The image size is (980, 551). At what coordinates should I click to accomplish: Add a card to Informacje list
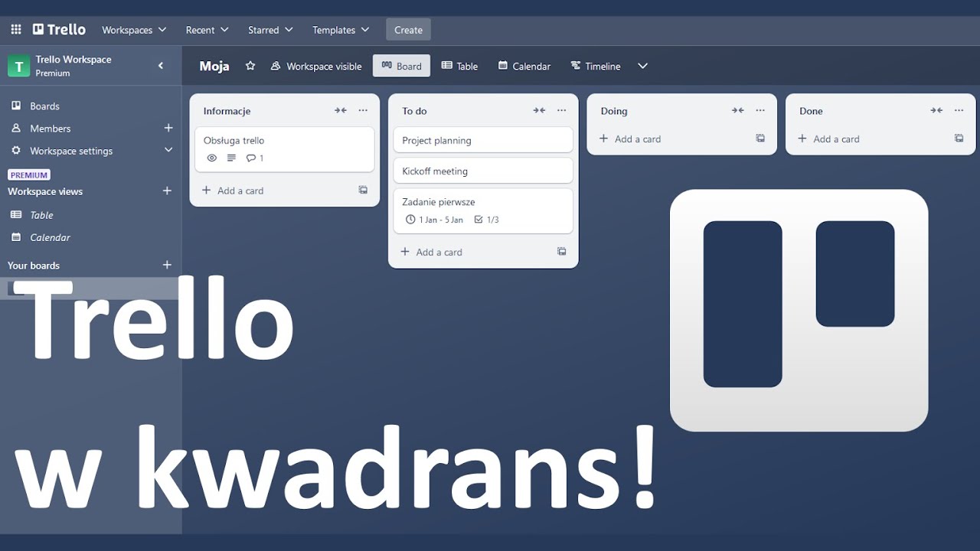tap(233, 191)
